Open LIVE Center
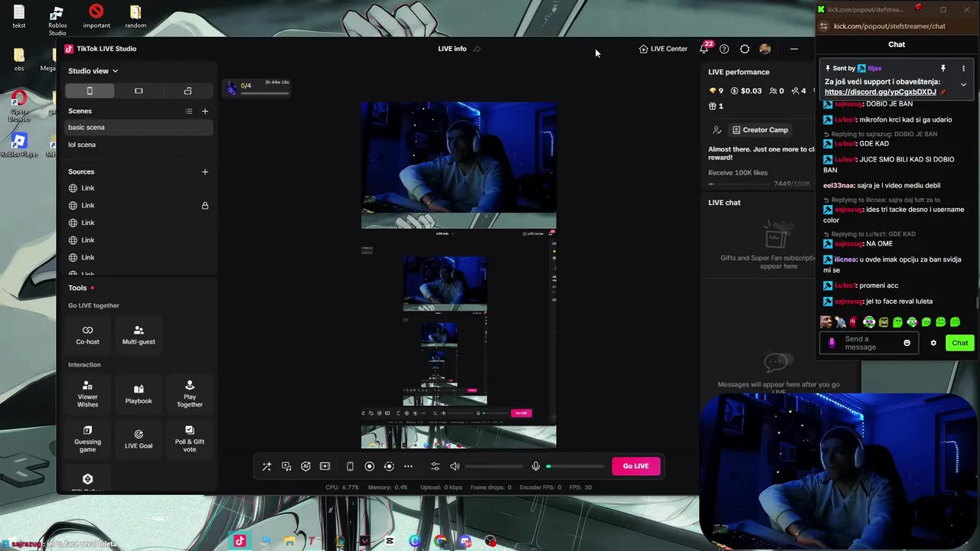Viewport: 980px width, 551px height. click(663, 49)
